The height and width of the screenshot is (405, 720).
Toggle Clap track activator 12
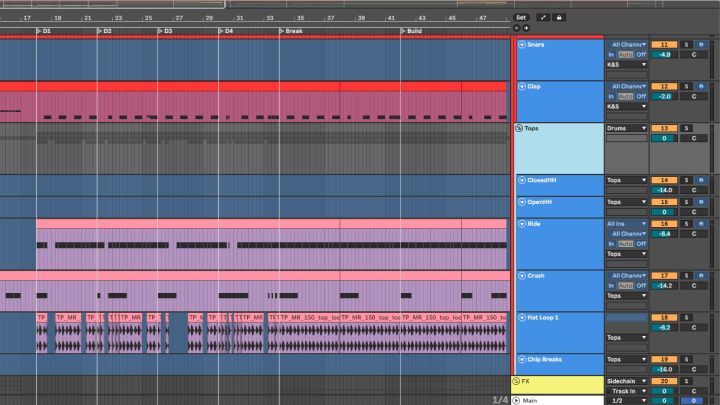(664, 86)
